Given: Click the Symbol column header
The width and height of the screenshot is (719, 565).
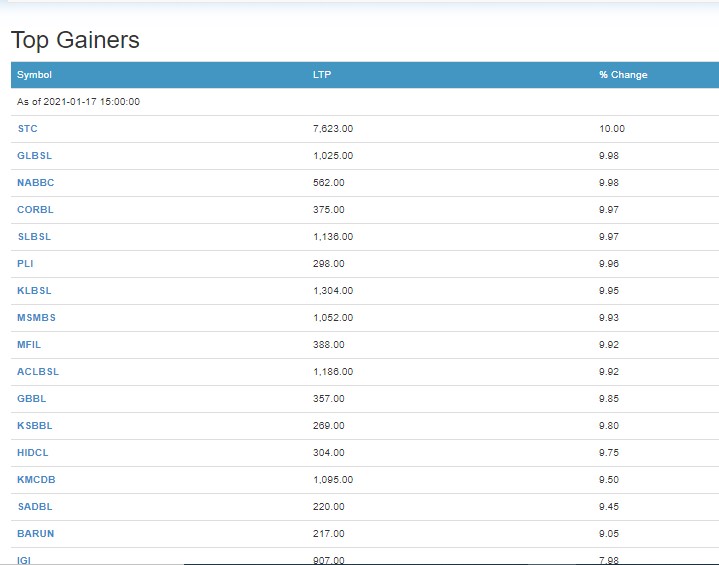Looking at the screenshot, I should 34,75.
